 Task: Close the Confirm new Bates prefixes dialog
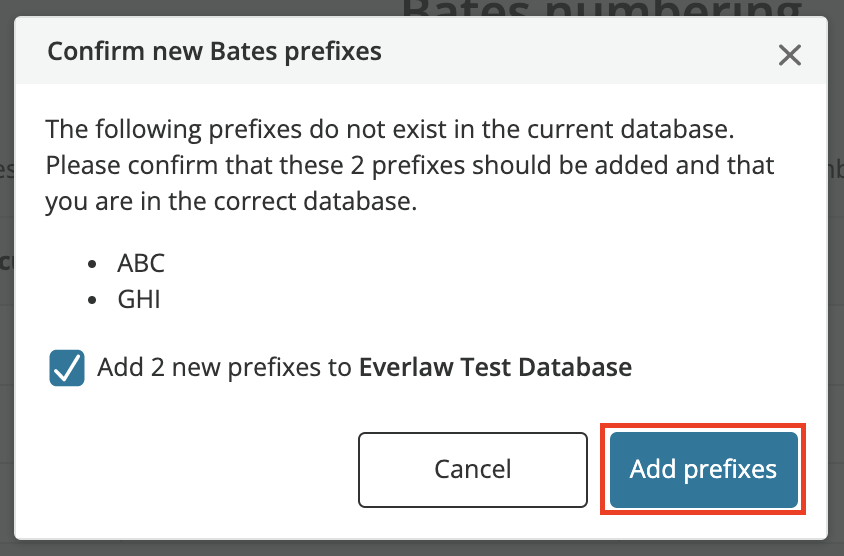[x=790, y=55]
